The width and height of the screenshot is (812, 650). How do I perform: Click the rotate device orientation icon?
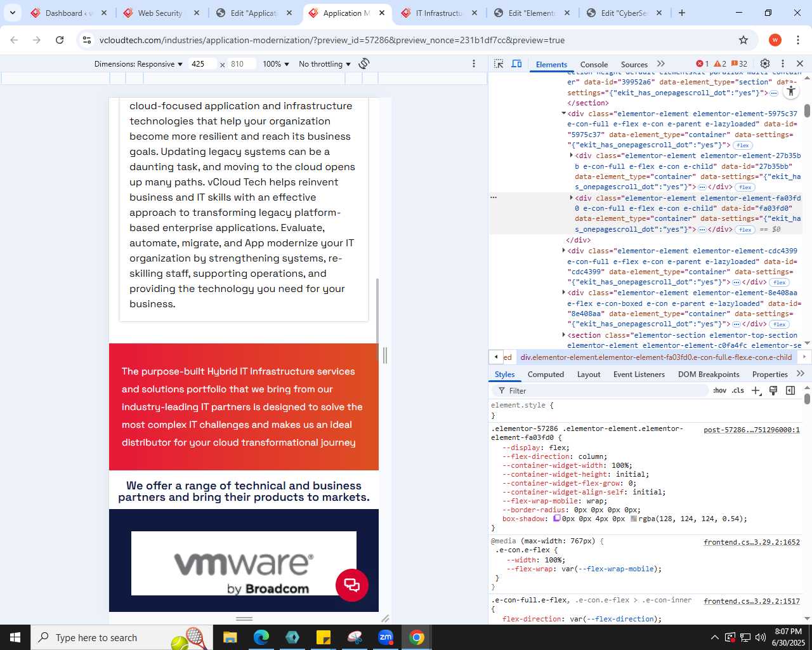(364, 63)
